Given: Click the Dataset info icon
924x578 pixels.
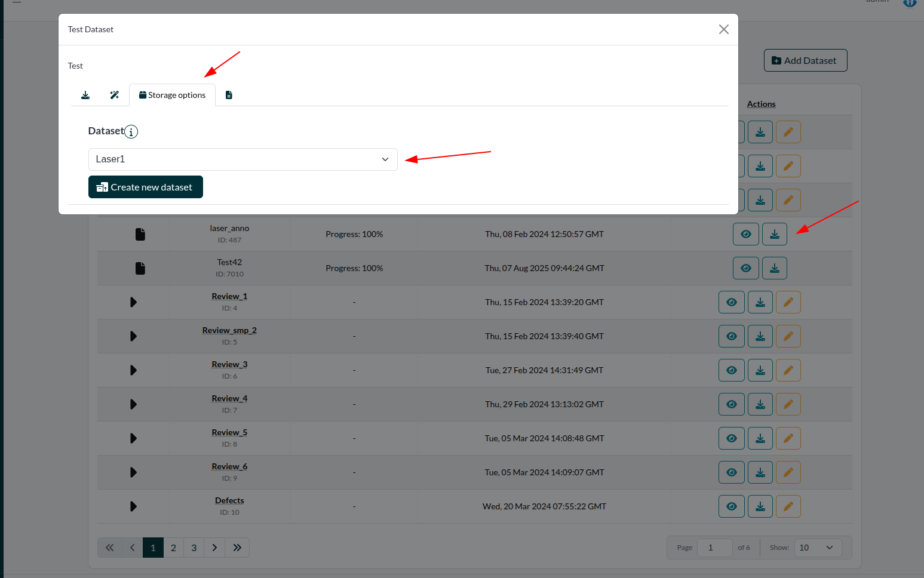Looking at the screenshot, I should point(131,131).
